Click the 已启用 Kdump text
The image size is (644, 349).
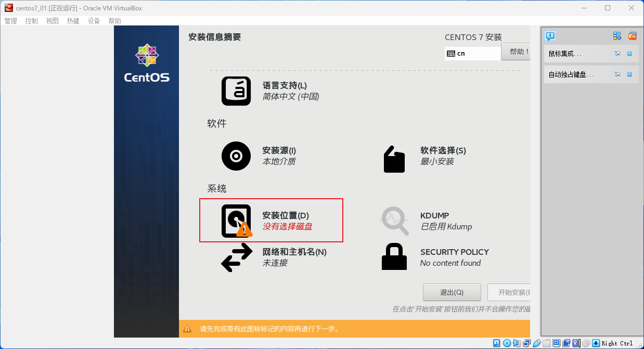446,227
